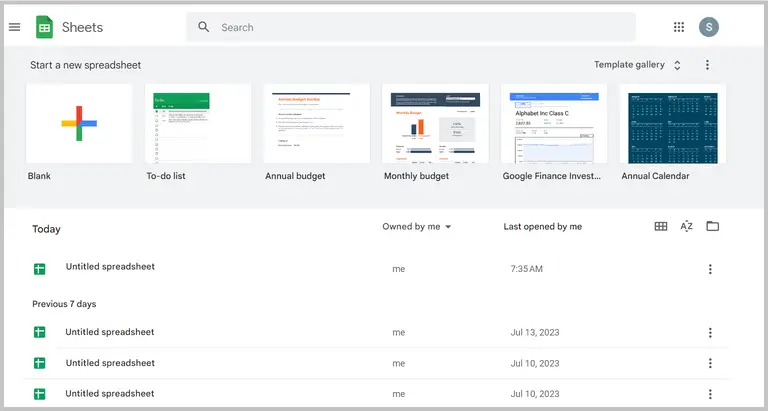Viewport: 768px width, 411px height.
Task: Open the main hamburger menu
Action: (x=15, y=27)
